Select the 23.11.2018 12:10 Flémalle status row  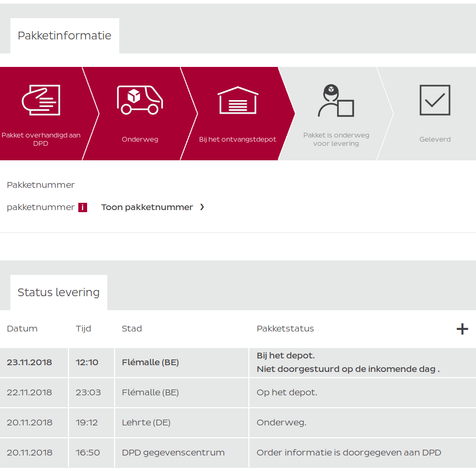pos(238,362)
